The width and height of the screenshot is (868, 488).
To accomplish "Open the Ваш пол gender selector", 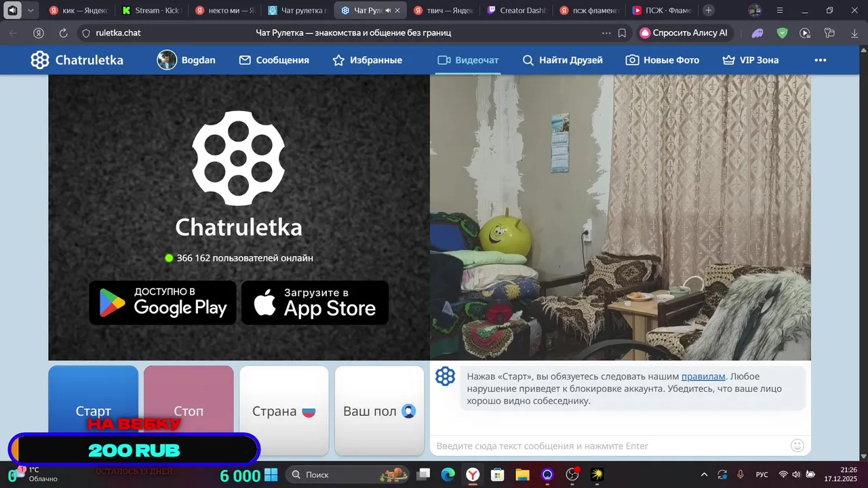I will [x=380, y=411].
